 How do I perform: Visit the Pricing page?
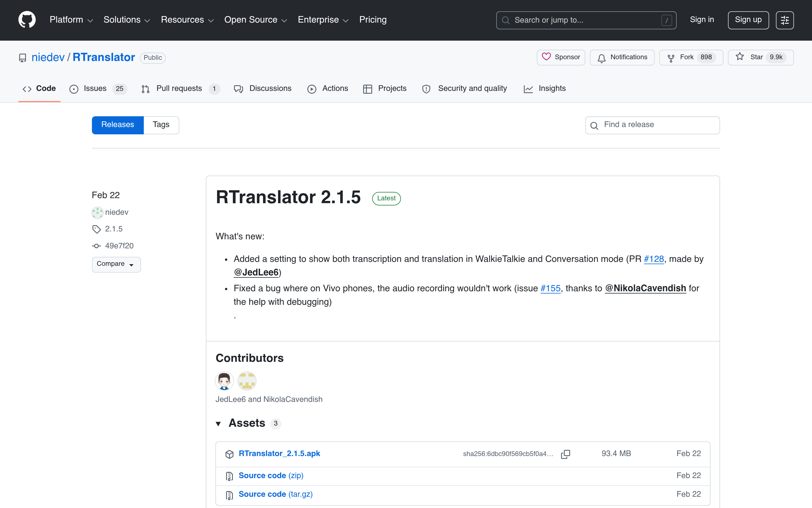coord(373,20)
